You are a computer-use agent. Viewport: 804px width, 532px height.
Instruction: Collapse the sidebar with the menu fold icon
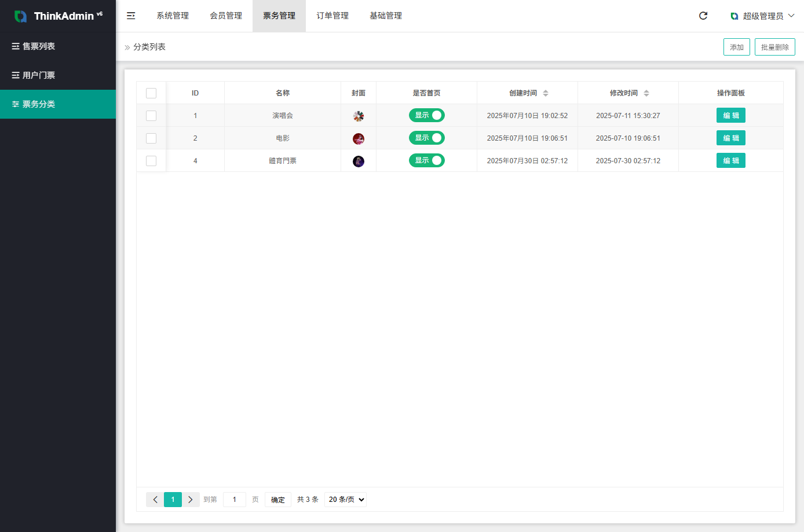[x=131, y=16]
